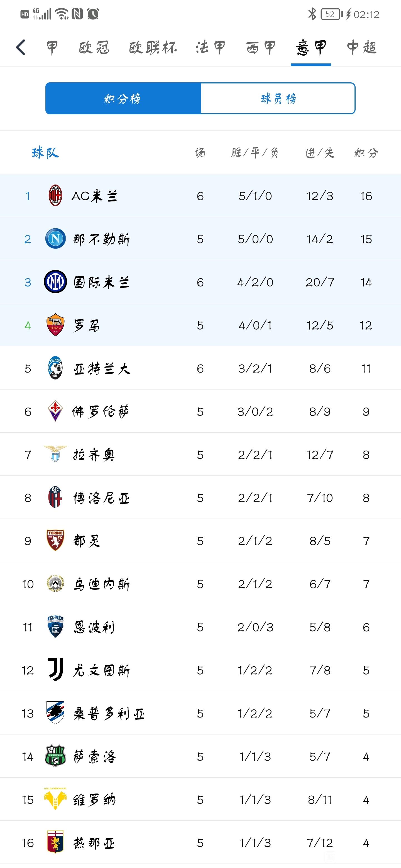Tap the Sampdoria badge
The image size is (401, 868).
pyautogui.click(x=55, y=713)
